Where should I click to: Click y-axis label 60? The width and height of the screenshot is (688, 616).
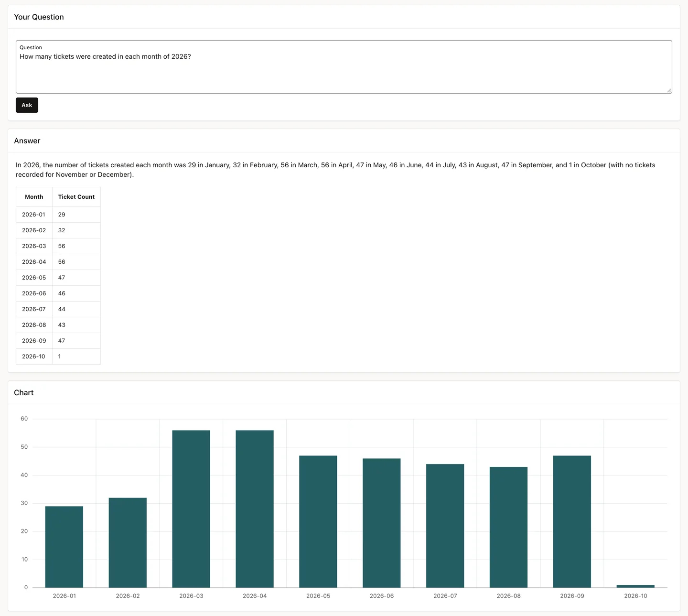pos(24,419)
